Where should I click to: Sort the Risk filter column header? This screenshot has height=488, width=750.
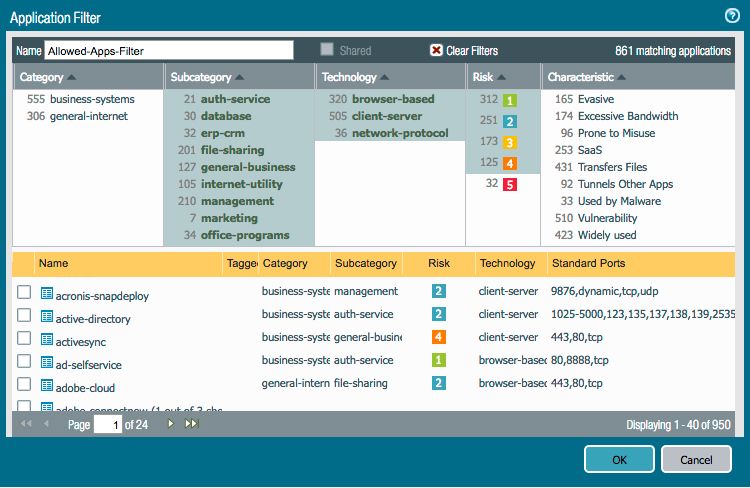(x=504, y=77)
